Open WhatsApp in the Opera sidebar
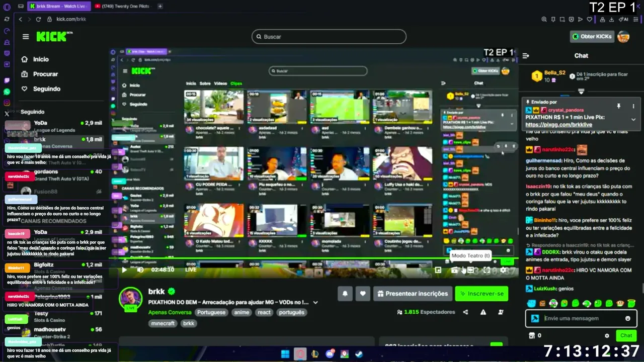Viewport: 644px width, 362px height. 7,92
